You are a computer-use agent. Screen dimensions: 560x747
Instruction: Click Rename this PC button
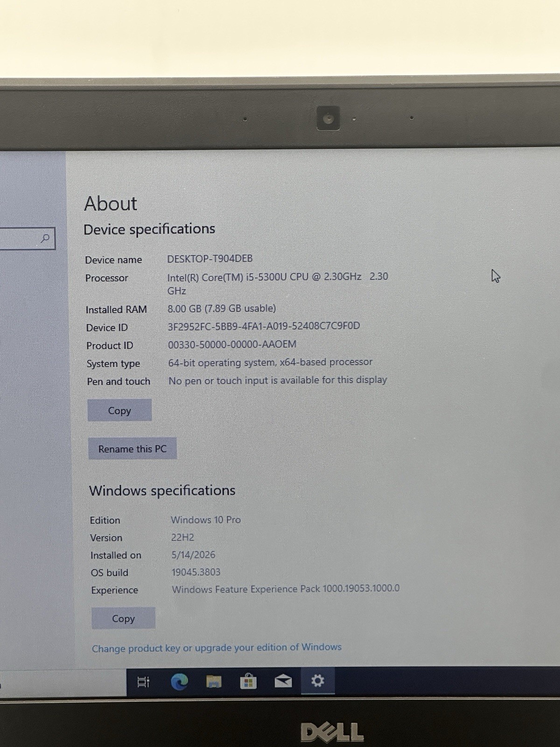[132, 449]
